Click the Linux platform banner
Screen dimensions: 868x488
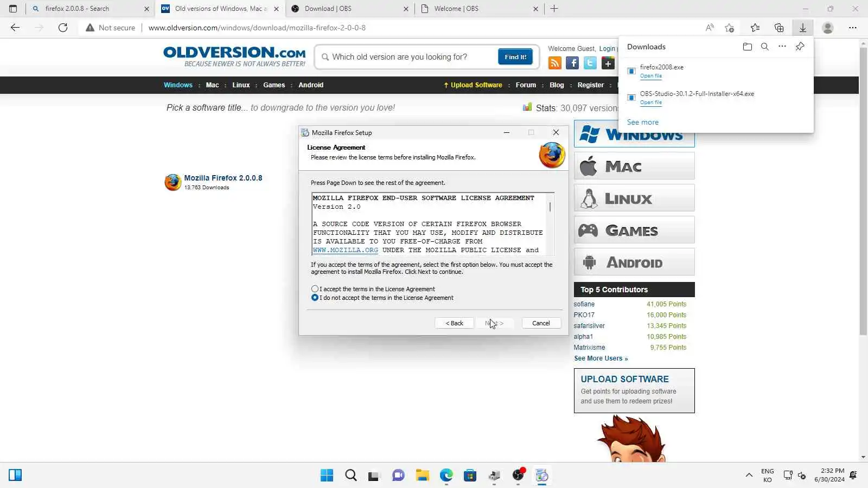(x=634, y=198)
